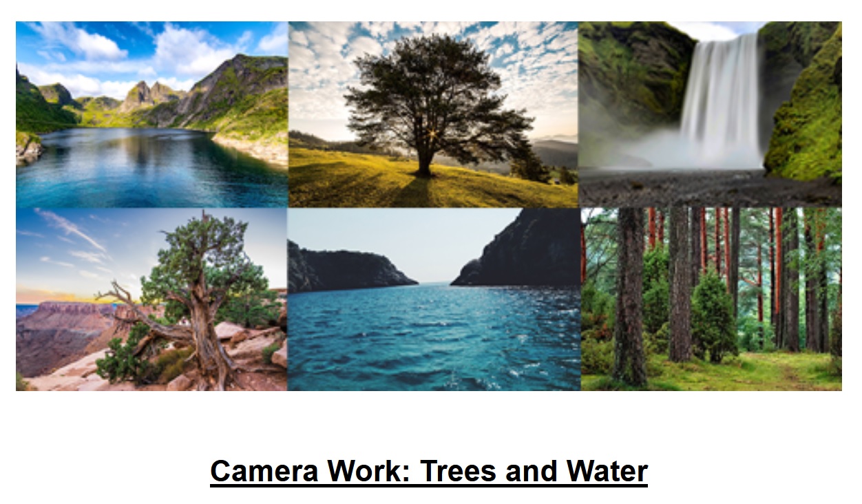Select the waterfall photo
862x504 pixels.
(x=710, y=114)
